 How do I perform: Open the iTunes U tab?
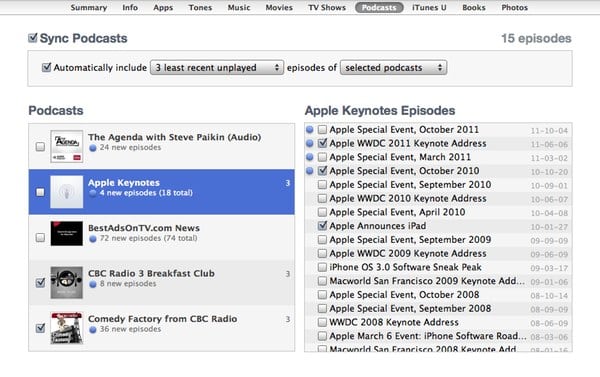tap(429, 7)
